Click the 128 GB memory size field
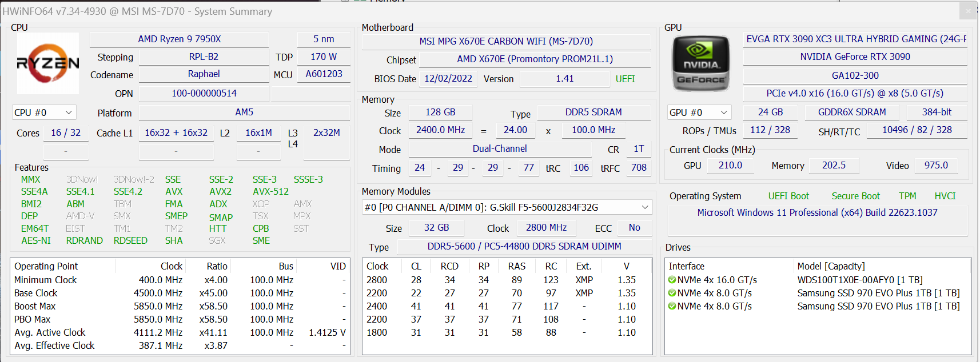 [440, 112]
